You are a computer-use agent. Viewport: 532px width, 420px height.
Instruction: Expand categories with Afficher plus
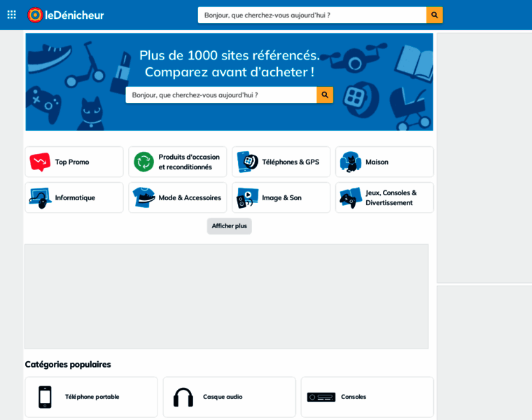tap(230, 226)
